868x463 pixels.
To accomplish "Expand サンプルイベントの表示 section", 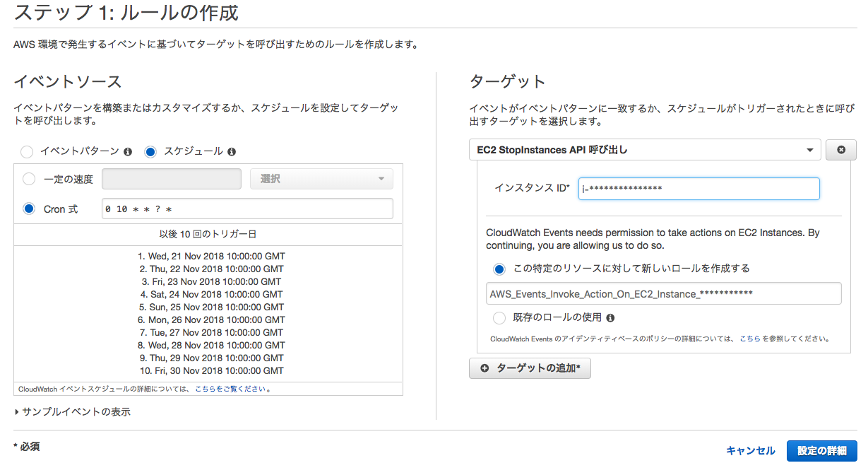I will pyautogui.click(x=72, y=411).
